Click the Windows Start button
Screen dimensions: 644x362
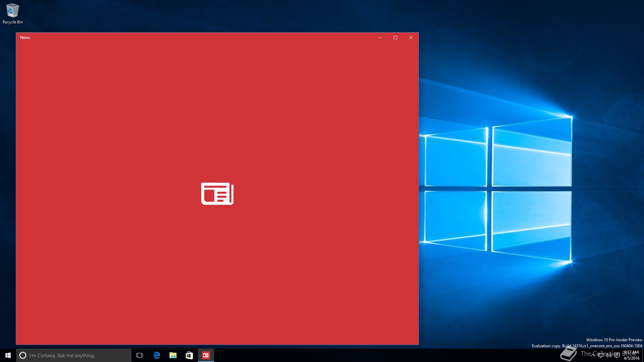(8, 355)
